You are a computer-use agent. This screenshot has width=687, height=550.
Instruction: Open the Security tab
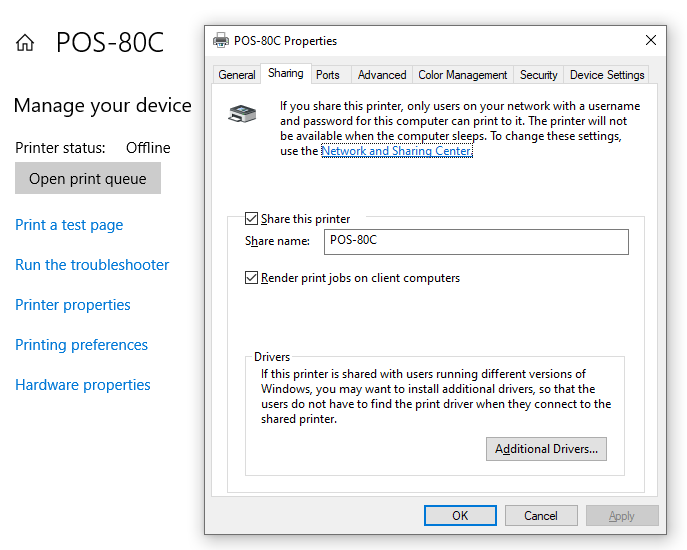pos(539,75)
